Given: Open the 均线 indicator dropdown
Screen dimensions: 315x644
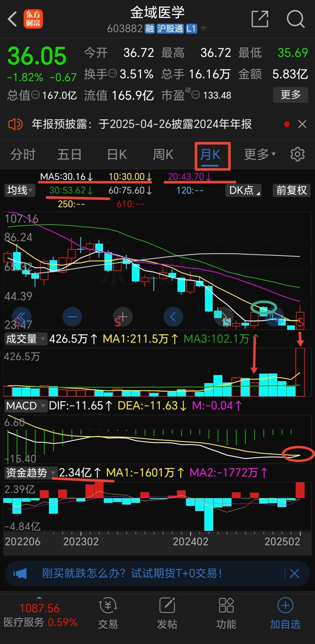Looking at the screenshot, I should click(x=20, y=190).
